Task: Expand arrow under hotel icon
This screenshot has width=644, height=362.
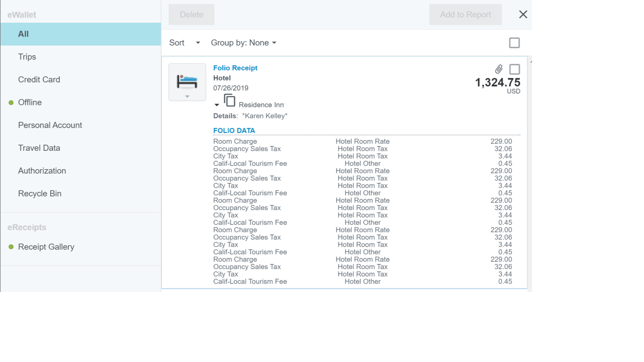Action: click(x=187, y=97)
